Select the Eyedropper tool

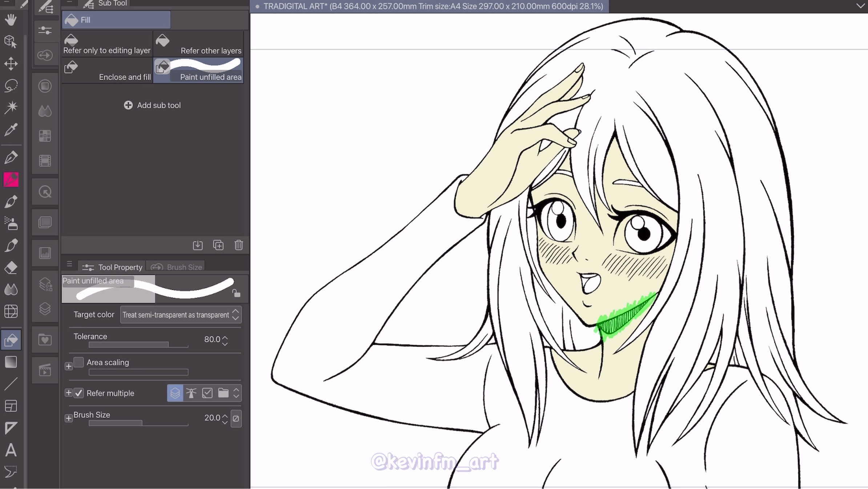pyautogui.click(x=11, y=129)
